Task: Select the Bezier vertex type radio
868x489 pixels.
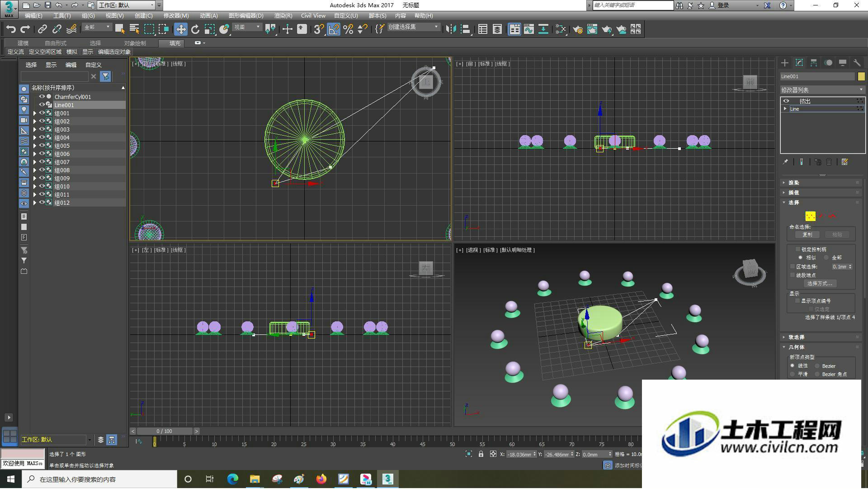Action: pos(817,366)
